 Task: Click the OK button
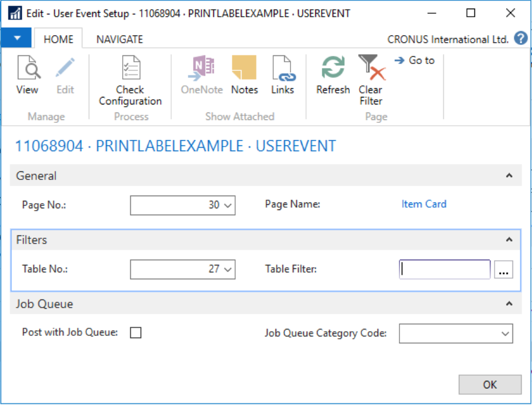(490, 385)
